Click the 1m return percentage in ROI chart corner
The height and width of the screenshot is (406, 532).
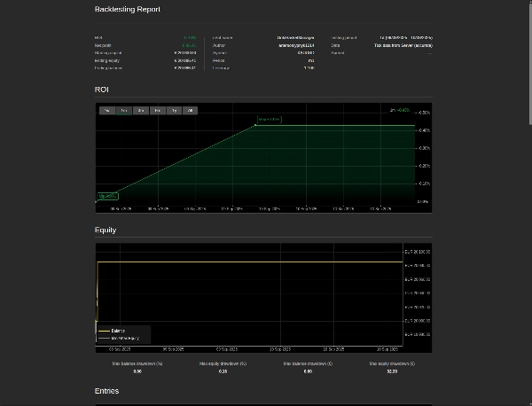(x=403, y=110)
